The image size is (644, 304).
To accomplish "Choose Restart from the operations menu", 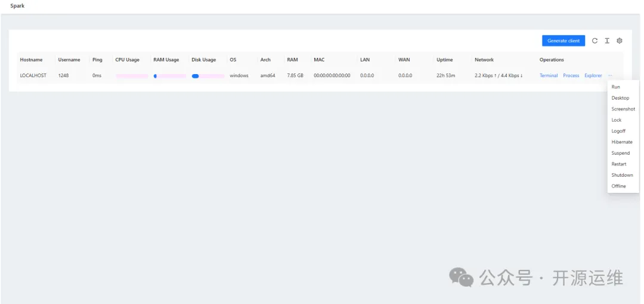I will tap(619, 164).
